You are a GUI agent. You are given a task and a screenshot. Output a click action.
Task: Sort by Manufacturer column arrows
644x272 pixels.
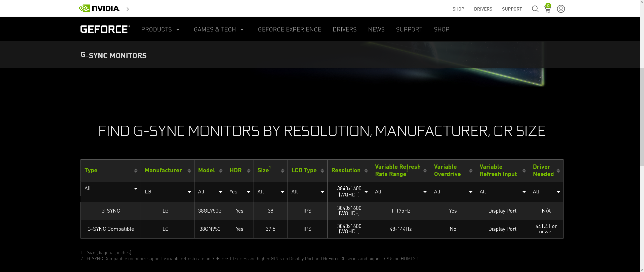189,171
